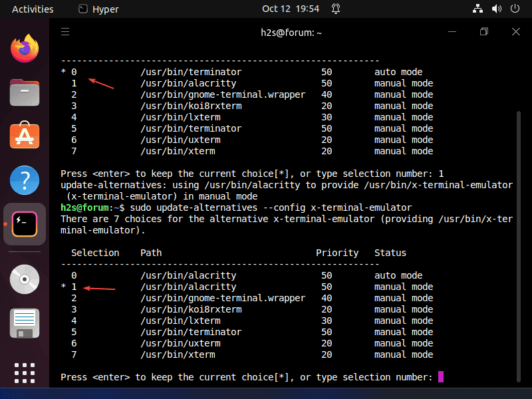
Task: Click the blinking cursor at the selection prompt
Action: pyautogui.click(x=441, y=377)
